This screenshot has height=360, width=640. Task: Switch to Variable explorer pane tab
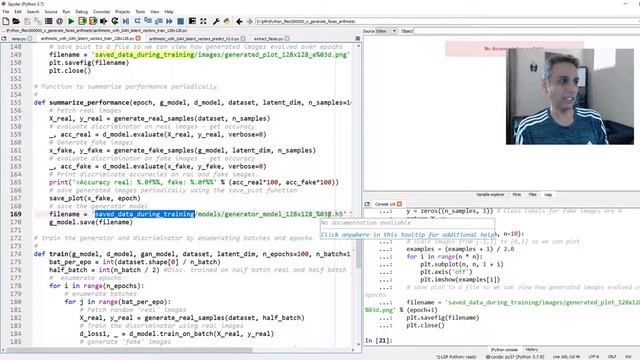coord(490,195)
